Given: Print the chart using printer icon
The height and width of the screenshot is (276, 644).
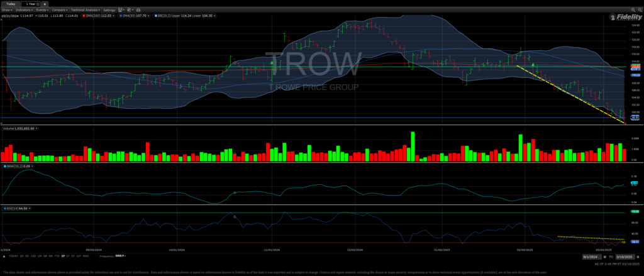Looking at the screenshot, I should pyautogui.click(x=138, y=10).
